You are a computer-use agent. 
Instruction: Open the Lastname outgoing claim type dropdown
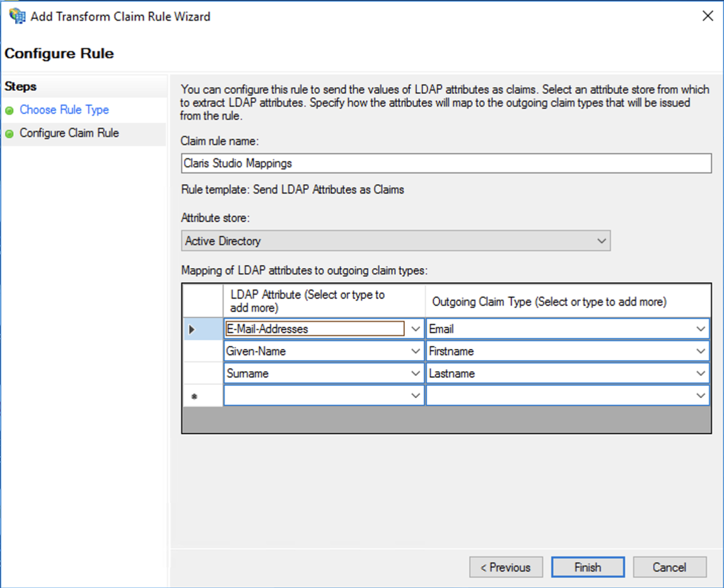702,373
